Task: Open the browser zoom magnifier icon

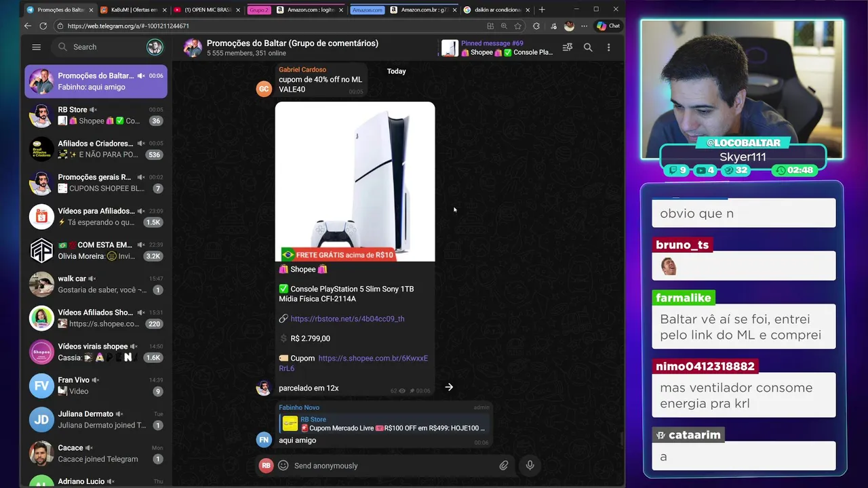Action: click(x=504, y=26)
